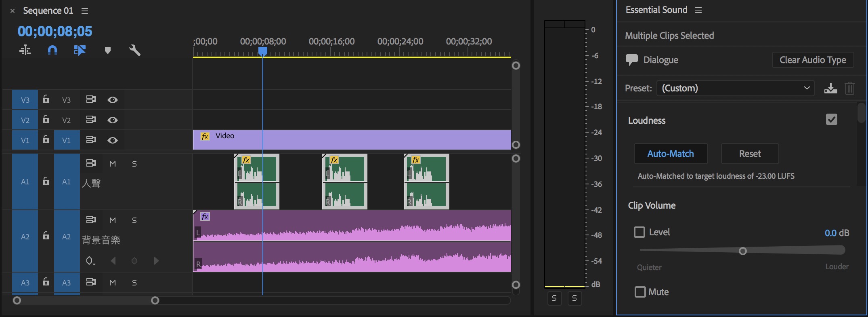This screenshot has width=868, height=317.
Task: Open the Preset (Custom) dropdown
Action: 735,88
